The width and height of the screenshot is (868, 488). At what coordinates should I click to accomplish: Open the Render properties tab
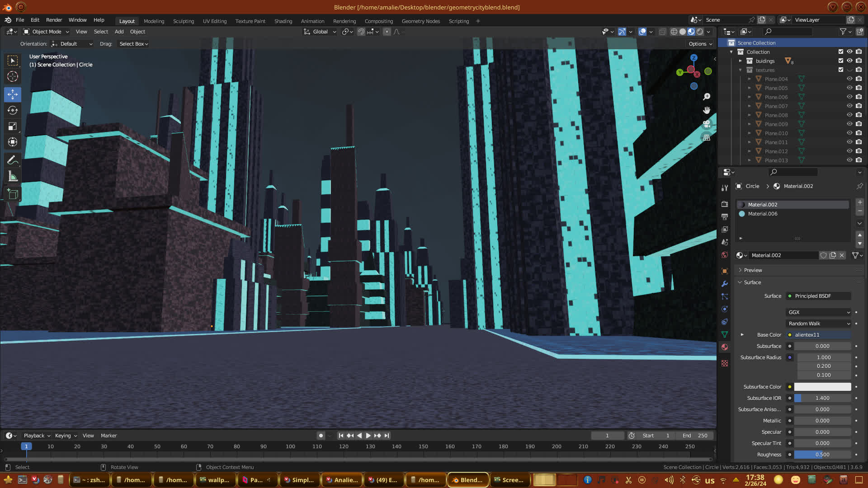tap(725, 204)
